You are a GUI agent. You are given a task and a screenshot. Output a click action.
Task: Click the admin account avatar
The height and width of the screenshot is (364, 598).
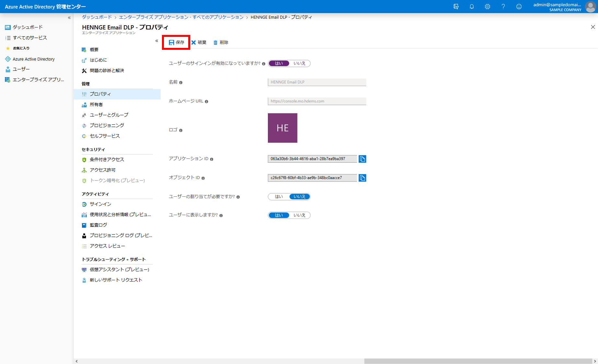[590, 7]
